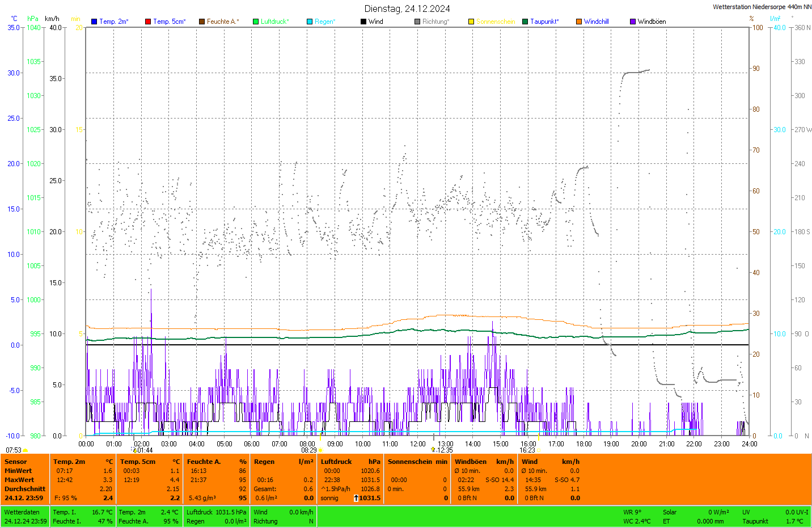This screenshot has width=812, height=528.
Task: Click the red Temp. 5cm legend square
Action: pos(148,22)
